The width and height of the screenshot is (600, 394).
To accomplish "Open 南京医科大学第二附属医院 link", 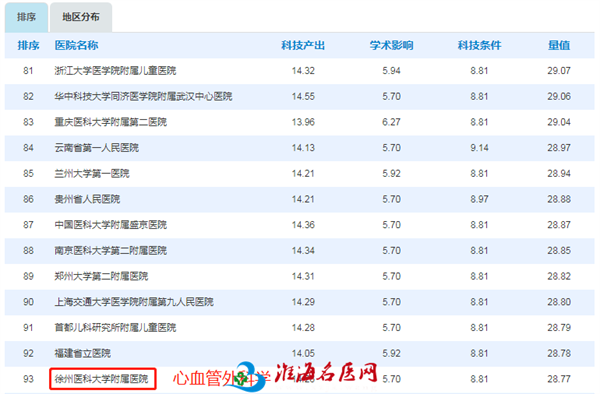I will tap(111, 251).
